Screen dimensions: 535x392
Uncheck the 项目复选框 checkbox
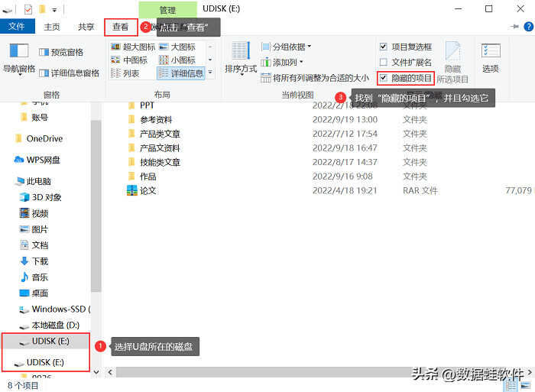click(x=383, y=47)
